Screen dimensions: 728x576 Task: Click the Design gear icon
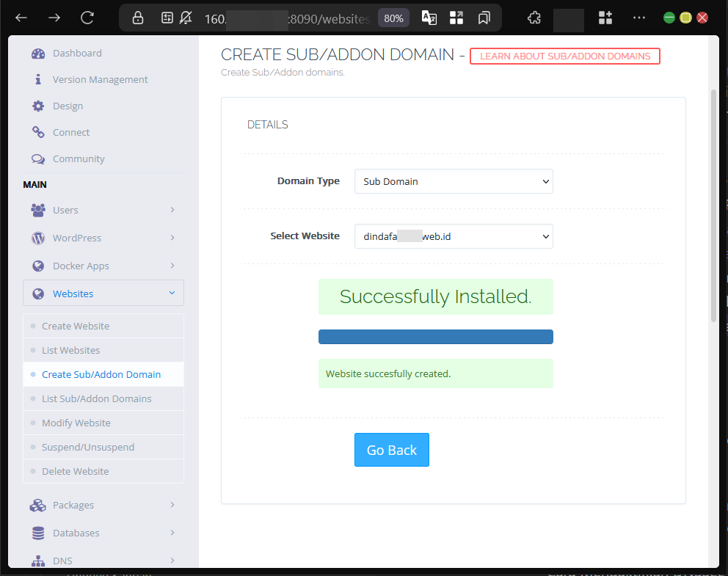tap(38, 106)
